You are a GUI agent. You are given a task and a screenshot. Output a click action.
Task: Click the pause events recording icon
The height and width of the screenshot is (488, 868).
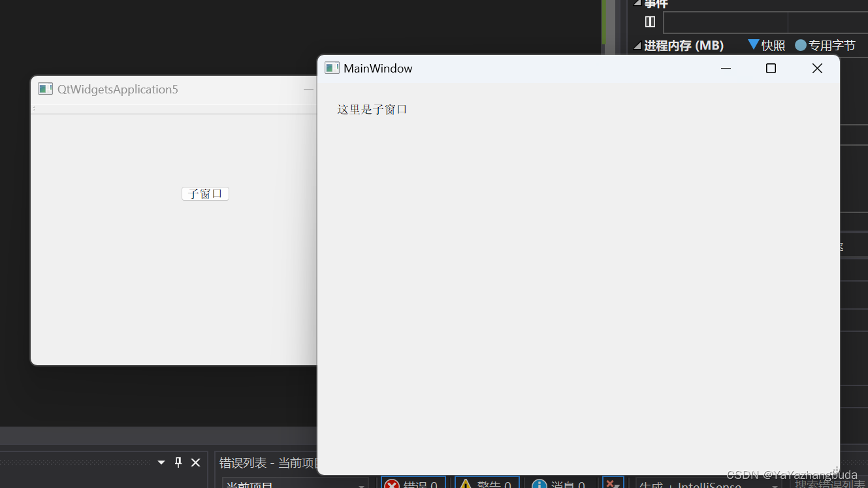coord(651,21)
